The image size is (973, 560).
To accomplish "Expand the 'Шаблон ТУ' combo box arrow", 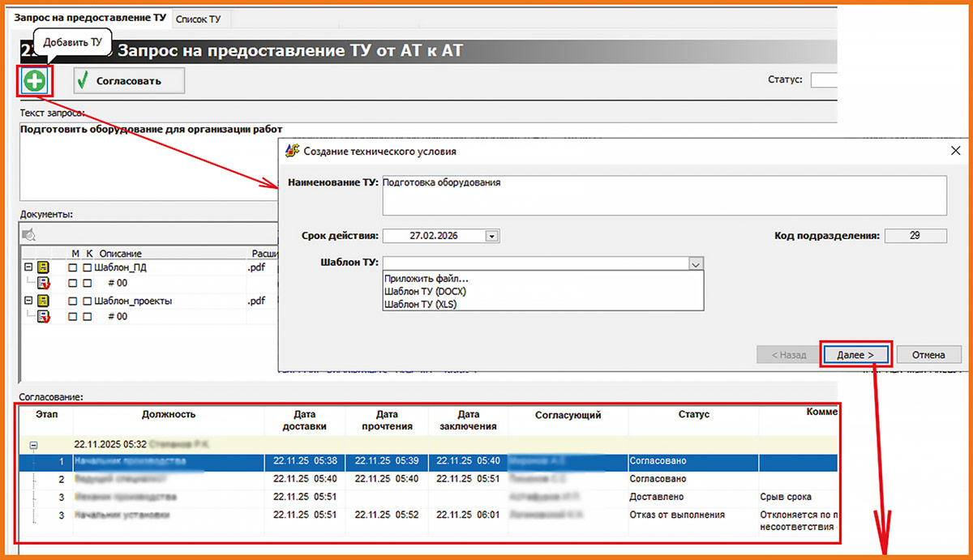I will 695,263.
